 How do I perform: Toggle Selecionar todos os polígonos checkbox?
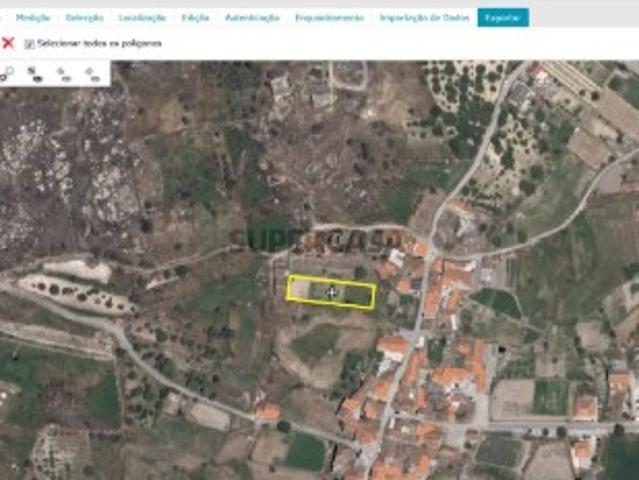pyautogui.click(x=29, y=44)
